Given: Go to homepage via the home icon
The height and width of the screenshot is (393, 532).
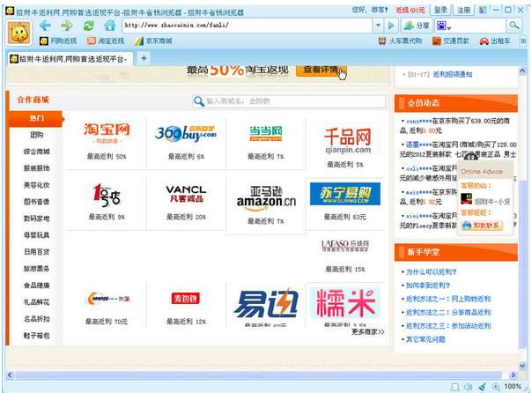Looking at the screenshot, I should click(109, 26).
